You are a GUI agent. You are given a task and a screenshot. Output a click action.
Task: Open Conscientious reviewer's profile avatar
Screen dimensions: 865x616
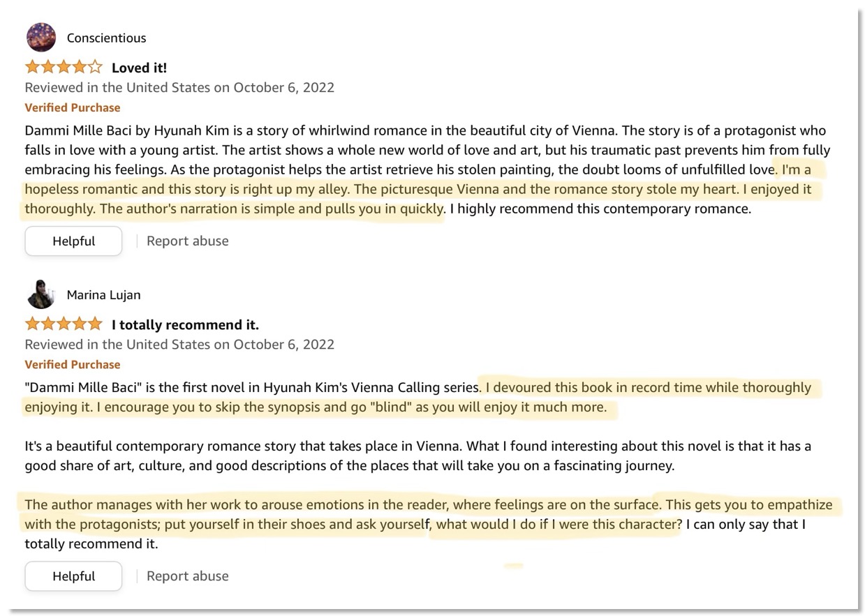[x=40, y=38]
